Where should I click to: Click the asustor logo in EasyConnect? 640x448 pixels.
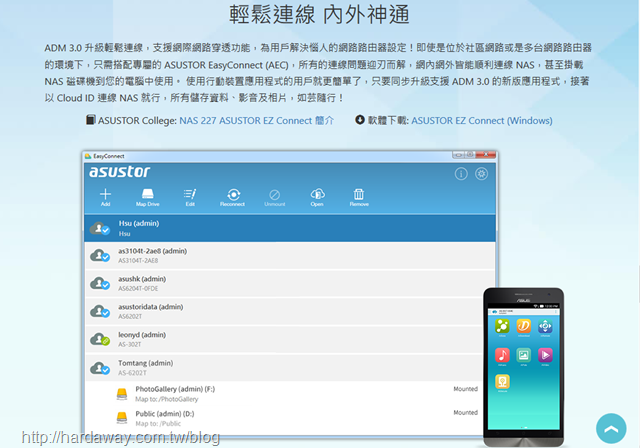click(x=120, y=172)
